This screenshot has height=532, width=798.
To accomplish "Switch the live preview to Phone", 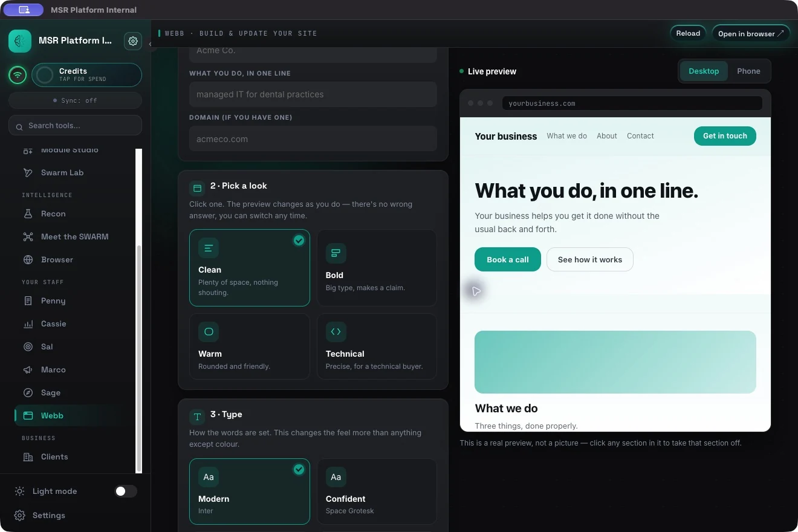I will tap(748, 71).
